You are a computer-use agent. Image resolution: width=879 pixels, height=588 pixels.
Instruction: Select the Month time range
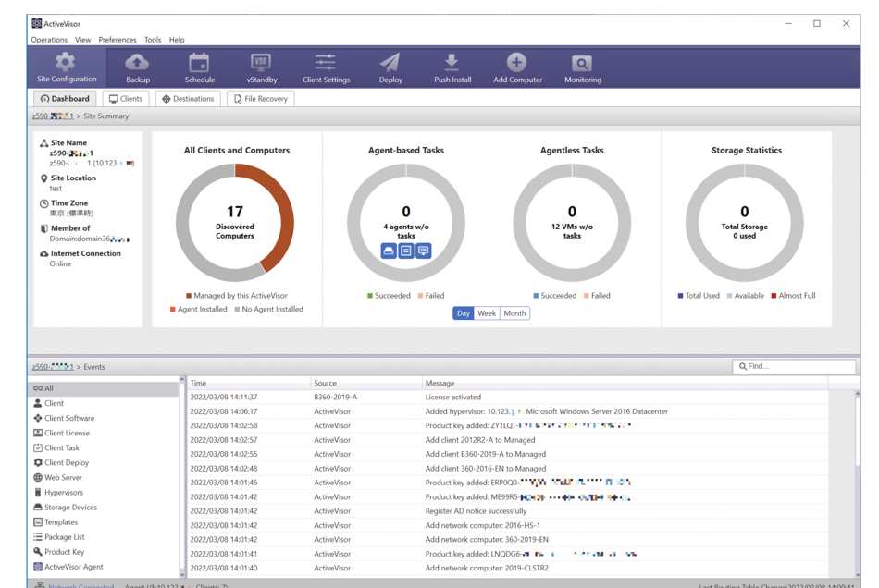click(514, 313)
